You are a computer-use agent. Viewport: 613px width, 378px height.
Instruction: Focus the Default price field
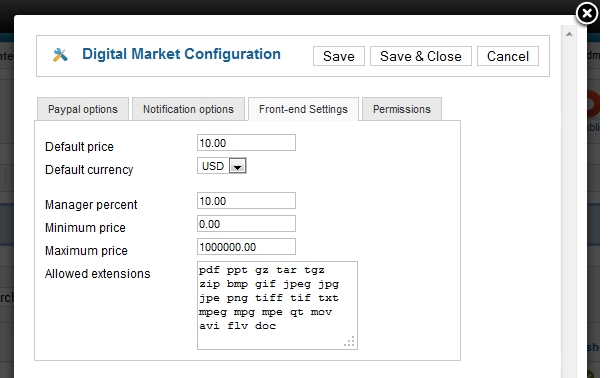(246, 143)
